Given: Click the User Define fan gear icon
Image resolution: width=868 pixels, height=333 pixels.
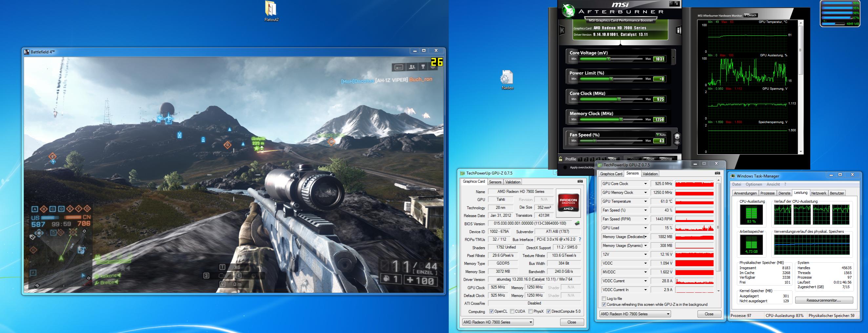Looking at the screenshot, I should (x=676, y=138).
